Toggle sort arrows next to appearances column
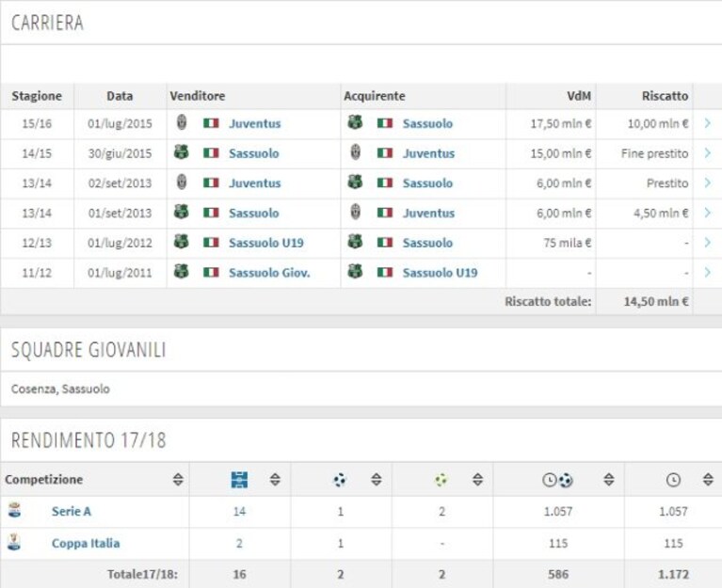722x588 pixels. [x=275, y=480]
